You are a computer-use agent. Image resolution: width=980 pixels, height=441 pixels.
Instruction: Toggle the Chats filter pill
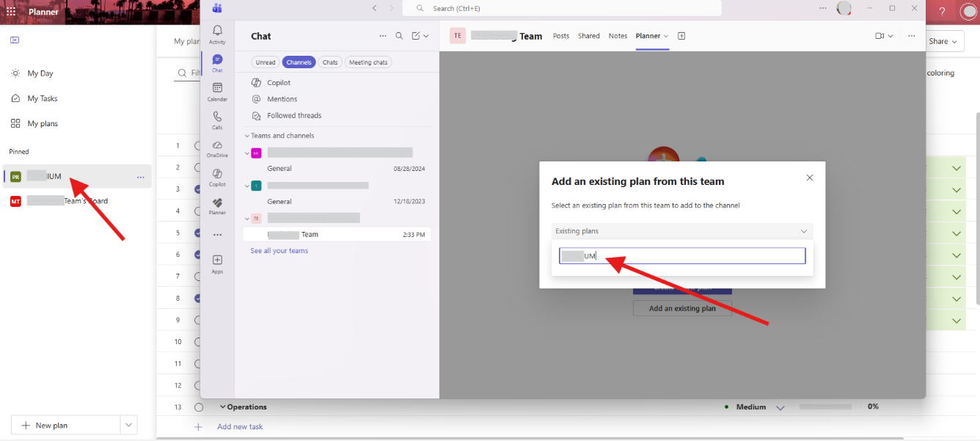pyautogui.click(x=330, y=62)
